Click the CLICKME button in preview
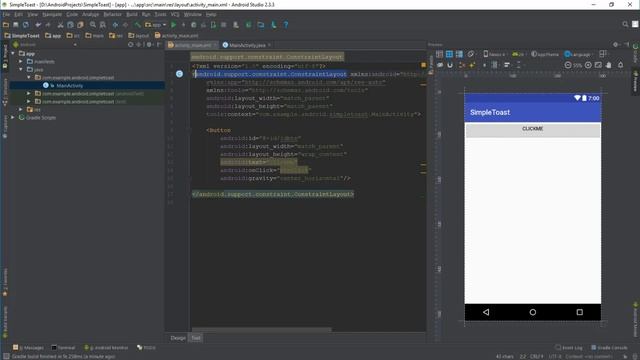This screenshot has width=640, height=360. (533, 130)
